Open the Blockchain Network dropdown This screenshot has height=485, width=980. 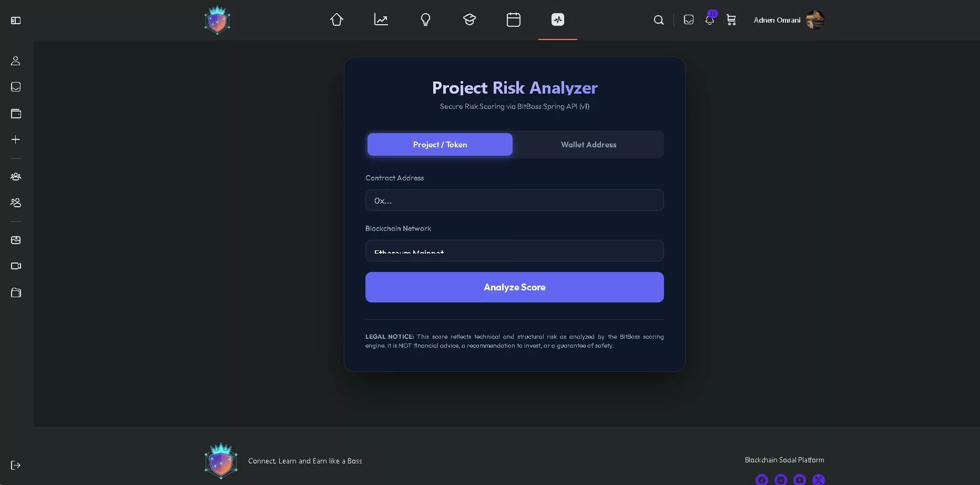pyautogui.click(x=514, y=251)
